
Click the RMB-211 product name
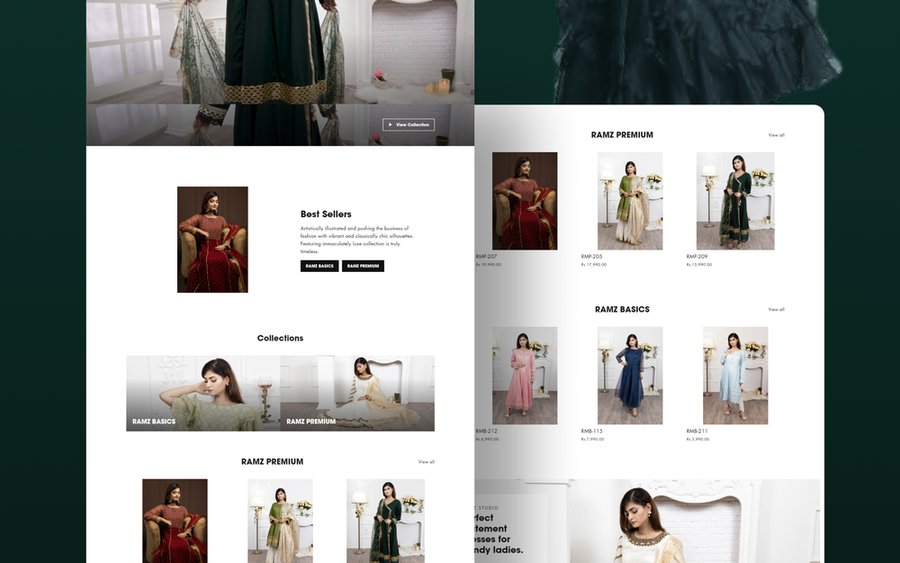[697, 431]
